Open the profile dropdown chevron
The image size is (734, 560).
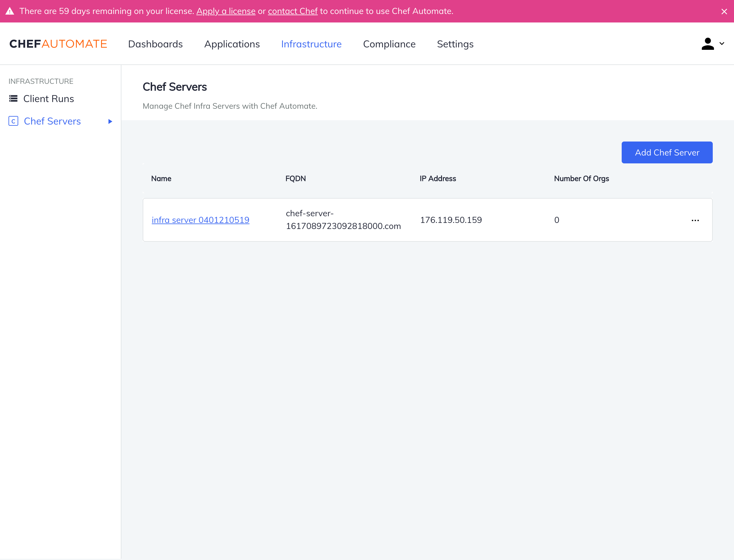721,44
